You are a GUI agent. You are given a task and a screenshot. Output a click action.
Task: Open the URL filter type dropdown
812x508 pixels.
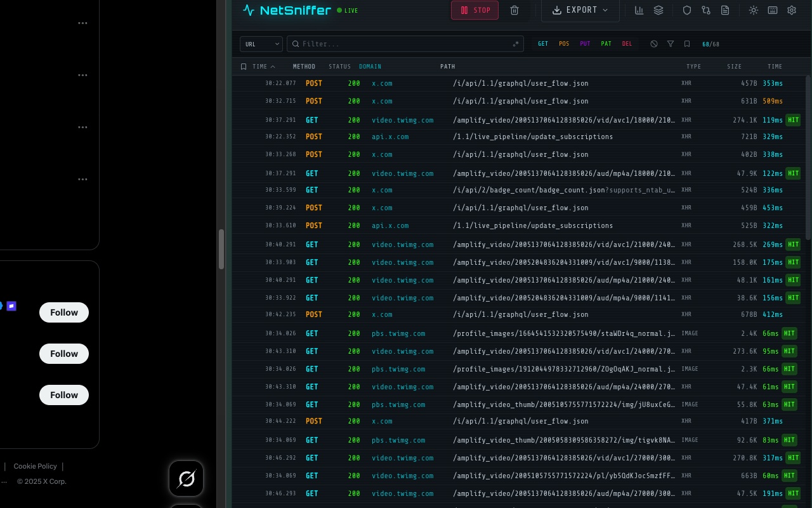pyautogui.click(x=261, y=44)
